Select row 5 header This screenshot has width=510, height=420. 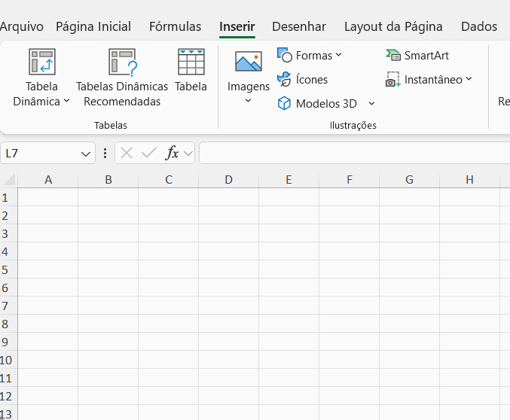pyautogui.click(x=6, y=269)
